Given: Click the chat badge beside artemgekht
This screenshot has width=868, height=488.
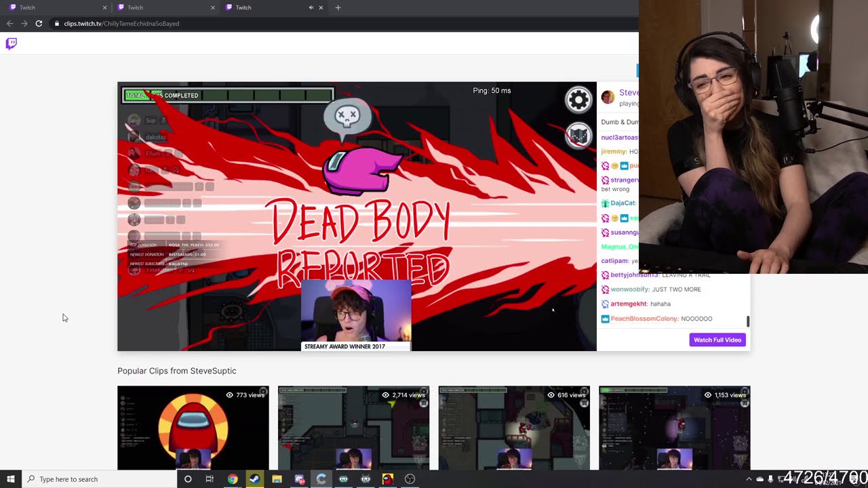Looking at the screenshot, I should click(x=605, y=304).
